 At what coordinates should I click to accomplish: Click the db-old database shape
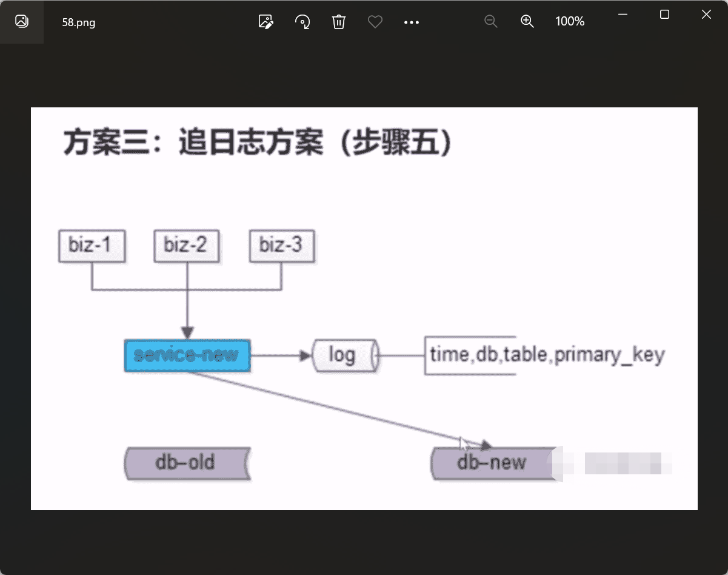tap(187, 463)
